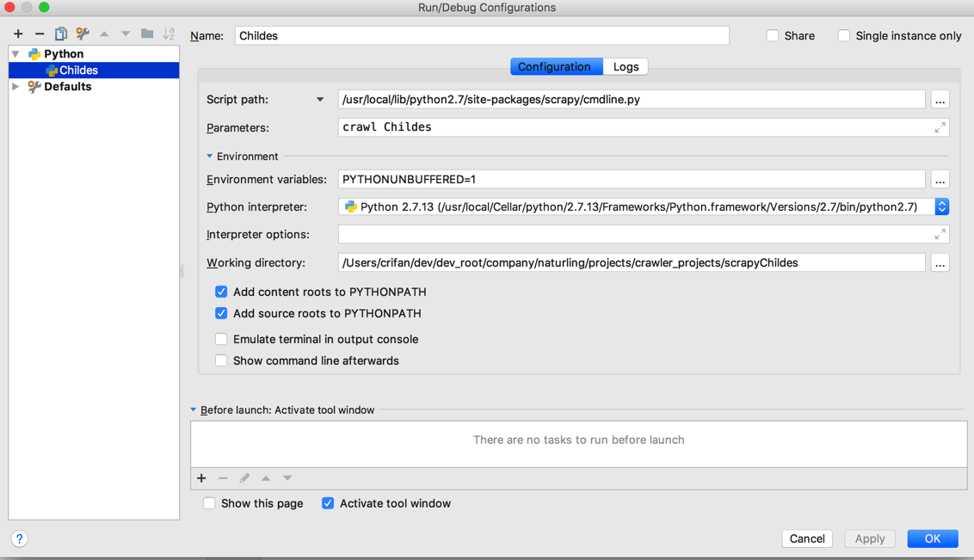Expand the Defaults tree node
The width and height of the screenshot is (974, 560).
(15, 87)
